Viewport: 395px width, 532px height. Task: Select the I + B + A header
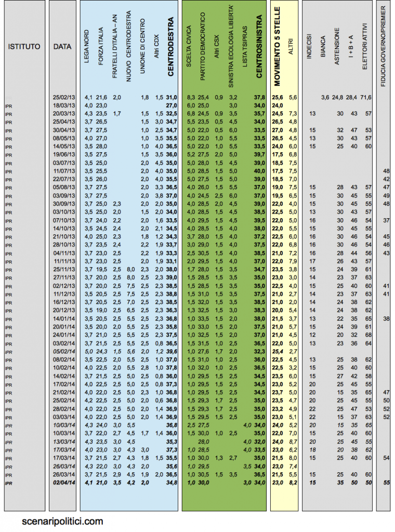350,46
